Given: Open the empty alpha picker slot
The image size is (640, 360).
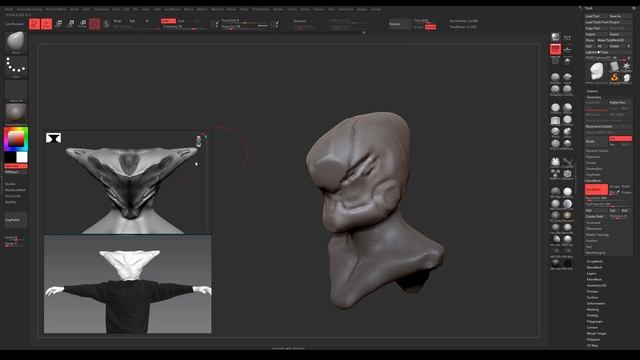Looking at the screenshot, I should (16, 90).
